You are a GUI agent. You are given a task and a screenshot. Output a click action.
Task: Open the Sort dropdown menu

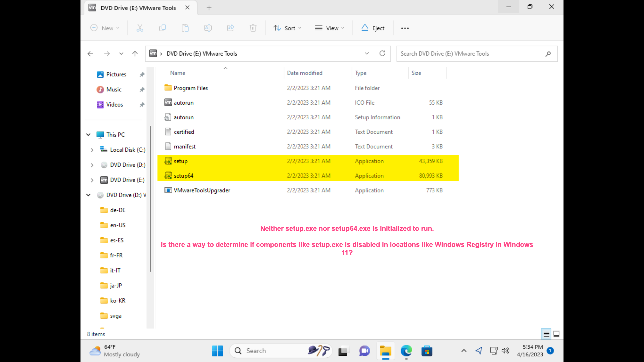click(287, 28)
